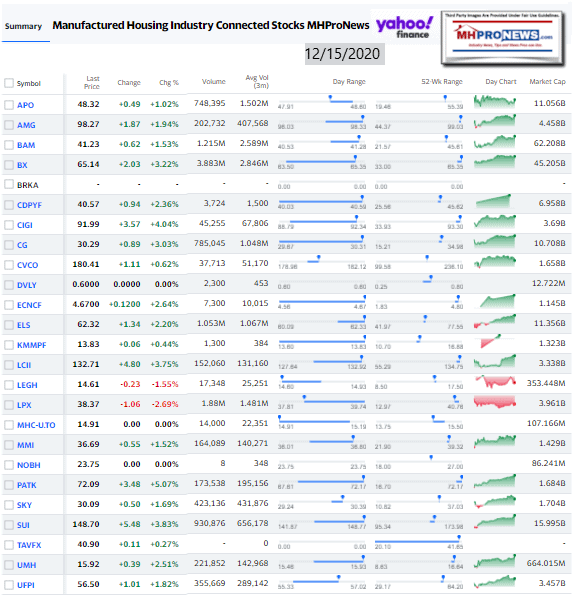Image resolution: width=574 pixels, height=601 pixels.
Task: Click the BX day range slider bar
Action: coord(322,161)
